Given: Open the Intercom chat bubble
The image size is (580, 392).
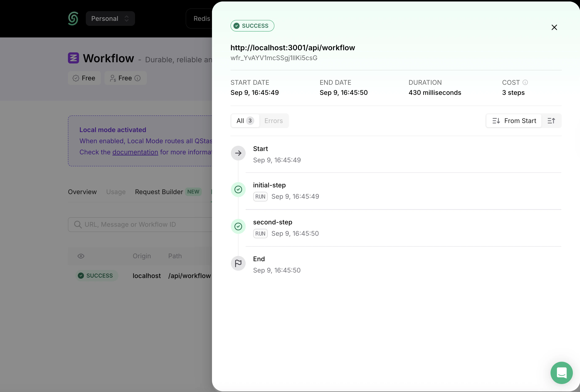Looking at the screenshot, I should [x=561, y=373].
